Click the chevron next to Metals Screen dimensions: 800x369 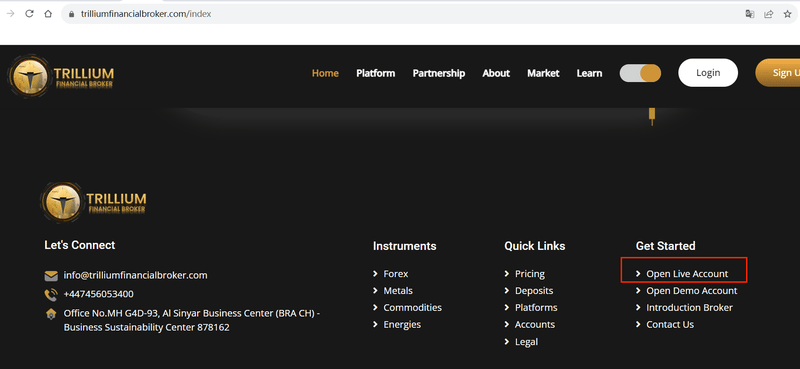376,291
